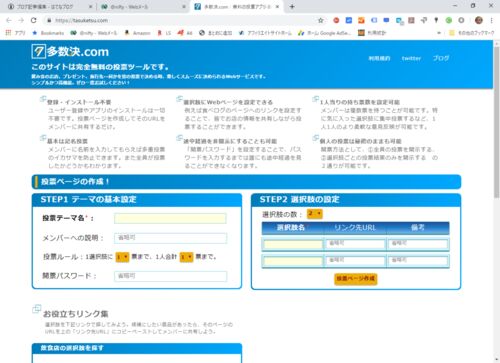Click the 開票パスワード input field
The image size is (500, 363).
[x=170, y=276]
